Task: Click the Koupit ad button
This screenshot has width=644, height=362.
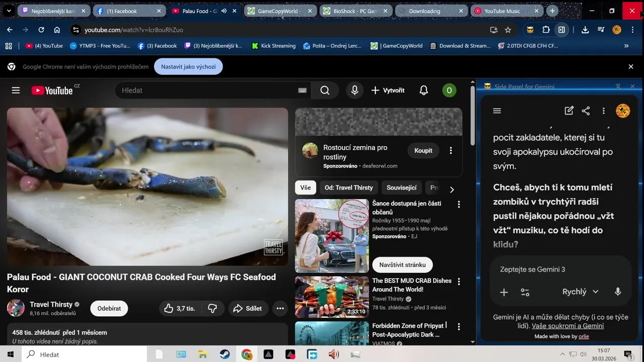Action: click(423, 150)
